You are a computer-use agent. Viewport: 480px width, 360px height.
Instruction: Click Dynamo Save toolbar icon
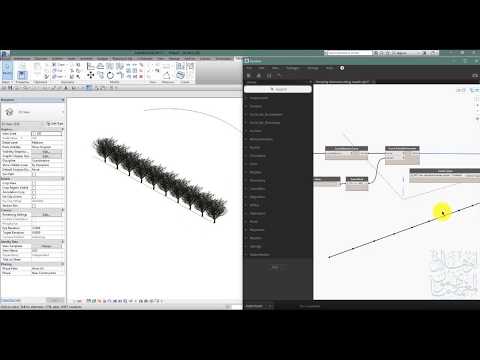pos(269,76)
